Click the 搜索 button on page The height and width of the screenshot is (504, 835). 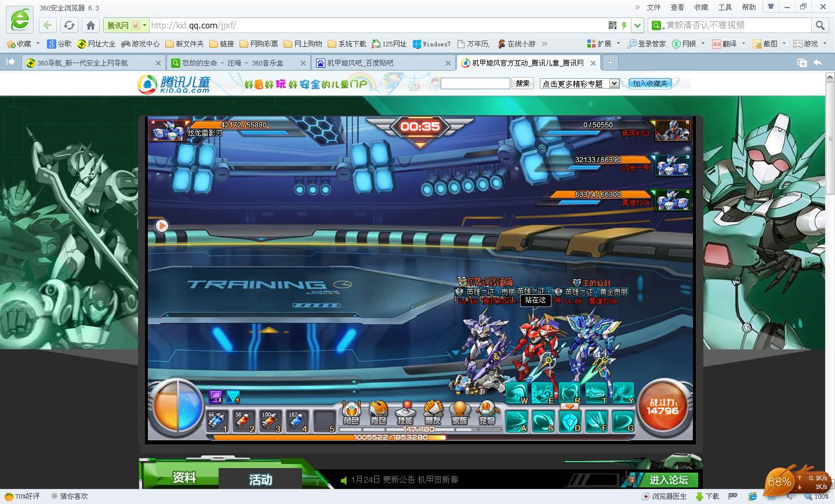(x=522, y=83)
